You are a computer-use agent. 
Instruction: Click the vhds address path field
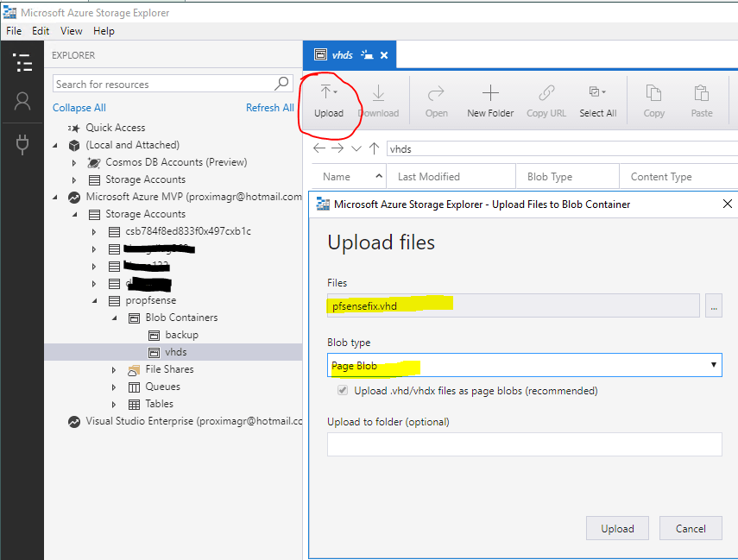point(563,148)
